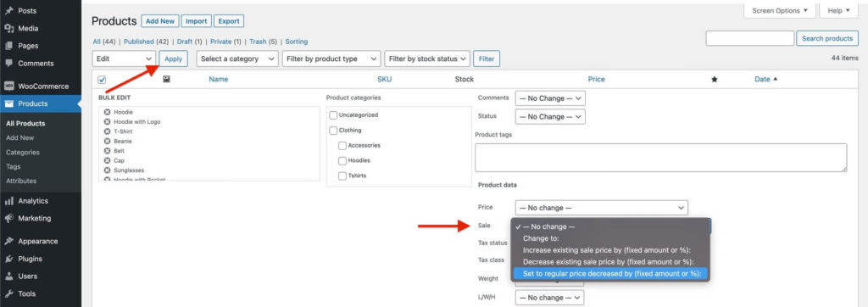Click the Comments bubble icon in sidebar
Image resolution: width=868 pixels, height=307 pixels.
(x=8, y=63)
